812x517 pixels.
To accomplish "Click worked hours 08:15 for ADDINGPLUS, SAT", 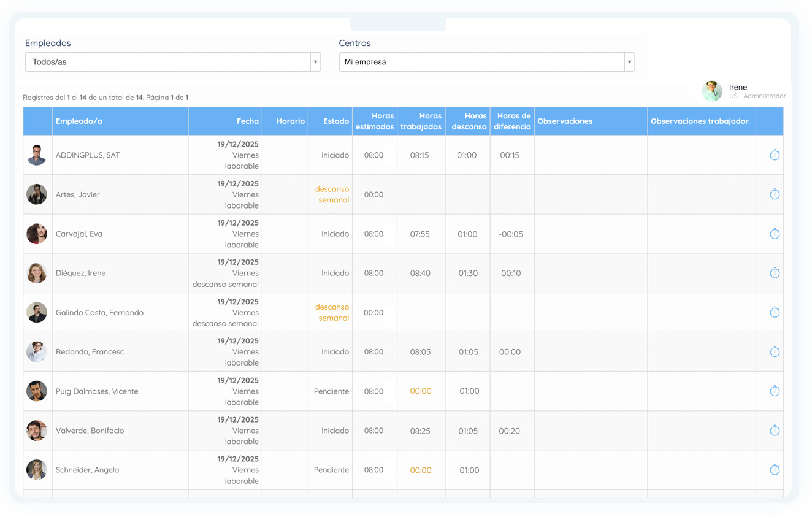I will pyautogui.click(x=419, y=155).
